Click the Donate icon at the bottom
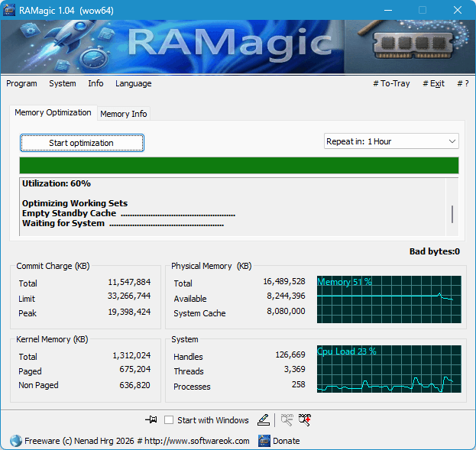476x450 pixels. [264, 441]
